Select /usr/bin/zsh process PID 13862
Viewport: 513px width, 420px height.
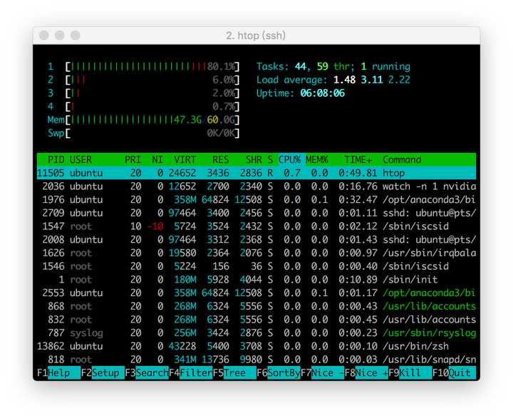coord(256,346)
